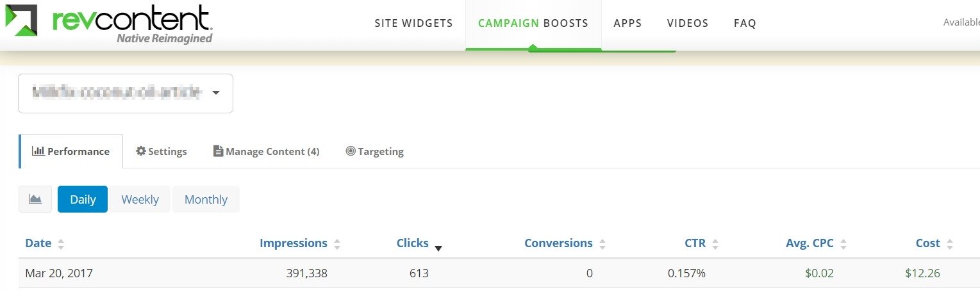The height and width of the screenshot is (292, 980).
Task: Sort by Conversions column arrows
Action: tap(602, 244)
